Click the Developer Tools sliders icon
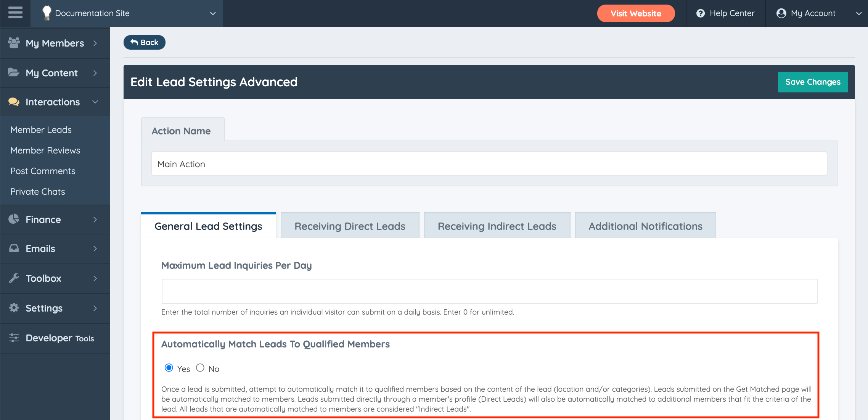Screen dimensions: 868x420 pyautogui.click(x=14, y=338)
